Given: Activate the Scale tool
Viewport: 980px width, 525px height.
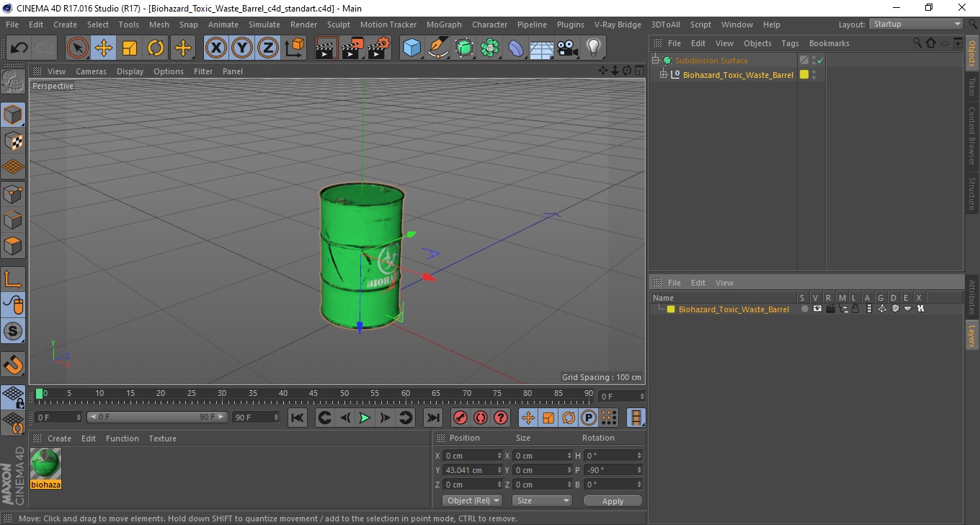Looking at the screenshot, I should (x=130, y=48).
